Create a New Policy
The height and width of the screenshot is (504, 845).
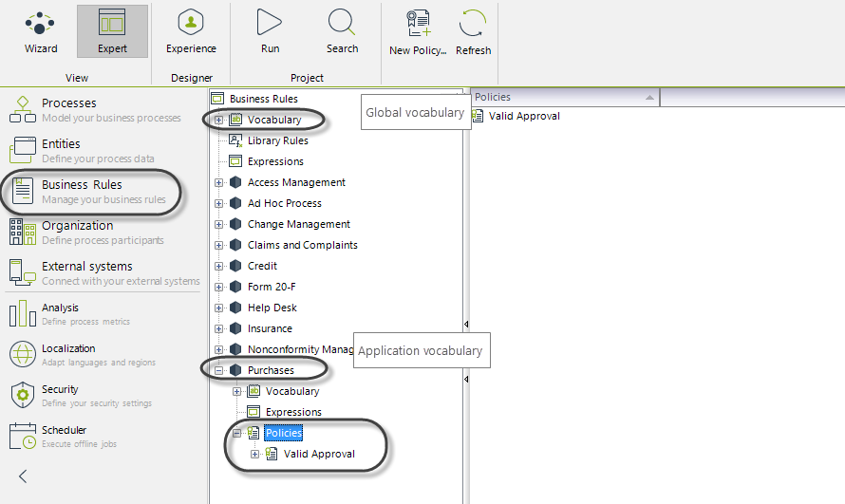click(418, 32)
